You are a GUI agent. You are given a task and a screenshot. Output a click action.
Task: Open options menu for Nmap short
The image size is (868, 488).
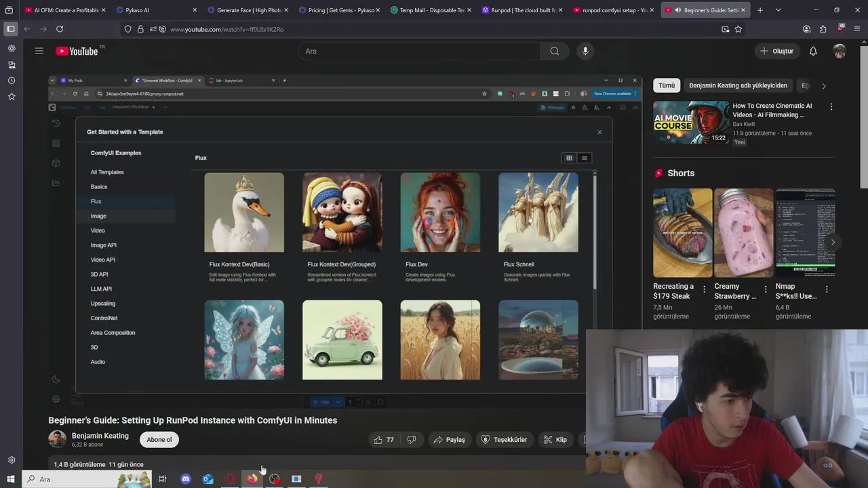point(827,289)
